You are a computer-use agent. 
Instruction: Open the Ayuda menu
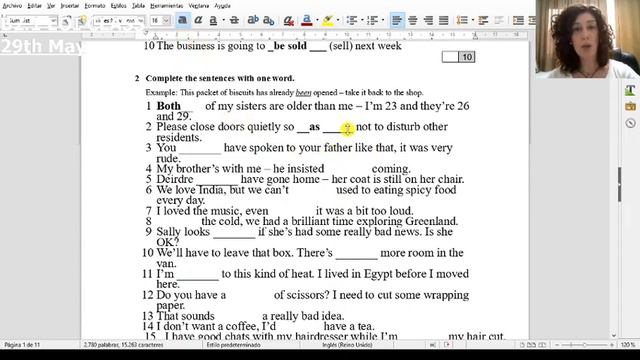[222, 6]
